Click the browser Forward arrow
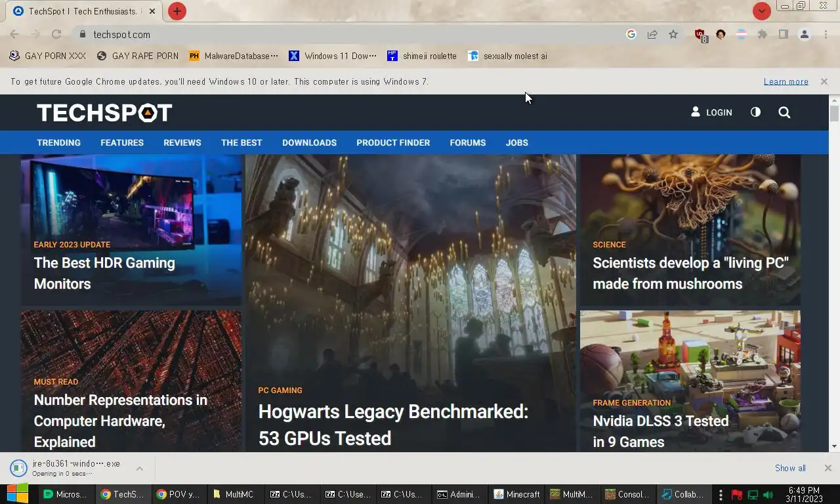 35,34
